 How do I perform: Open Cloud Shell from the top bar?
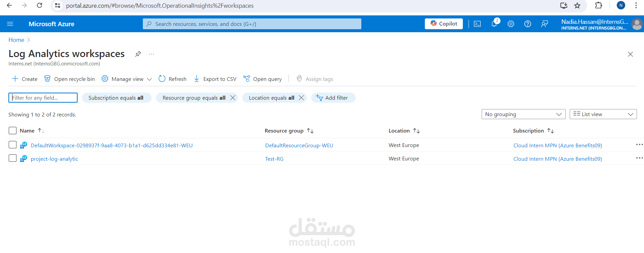477,24
